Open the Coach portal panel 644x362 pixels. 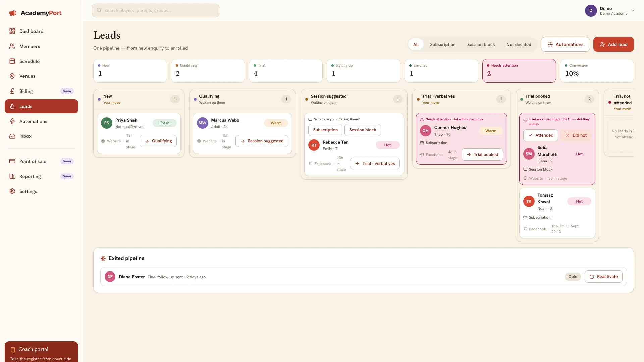(41, 352)
